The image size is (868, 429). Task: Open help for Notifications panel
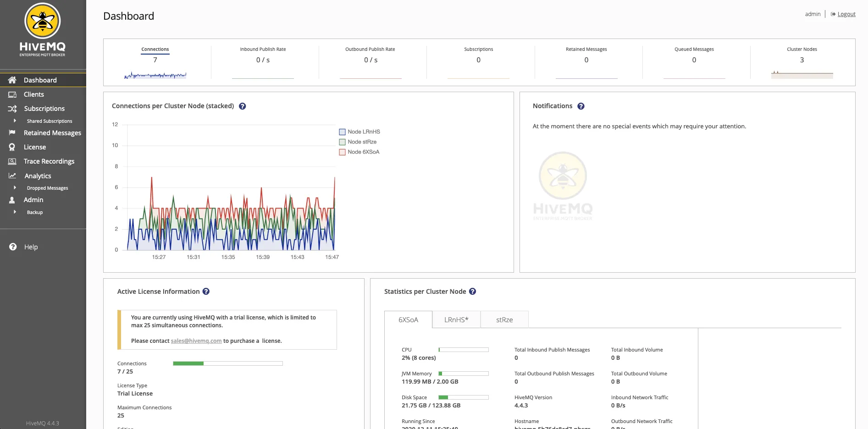581,106
